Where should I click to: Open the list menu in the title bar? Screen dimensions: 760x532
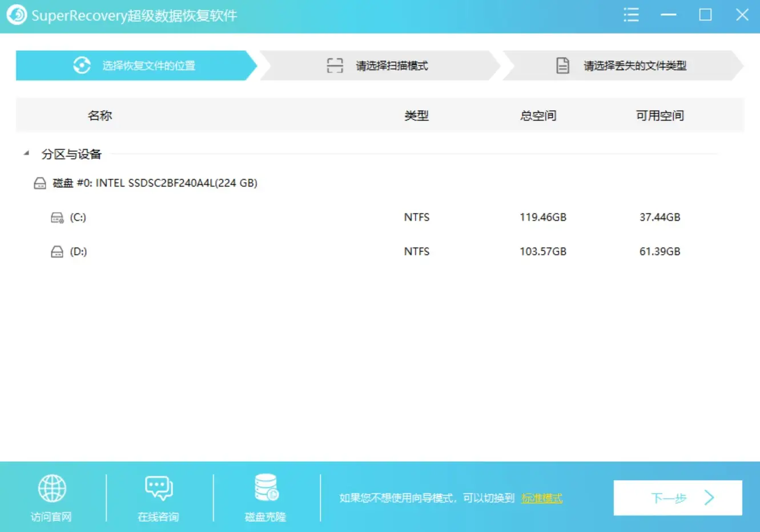pos(631,15)
